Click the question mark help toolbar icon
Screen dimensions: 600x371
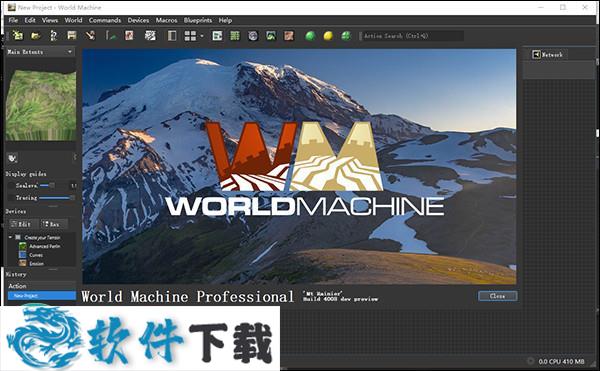(x=54, y=36)
